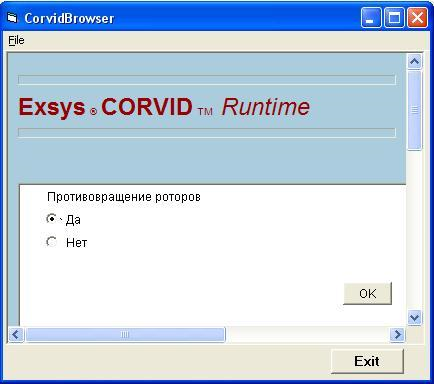Click the vertical scrollbar down arrow
The width and height of the screenshot is (434, 384).
point(414,318)
